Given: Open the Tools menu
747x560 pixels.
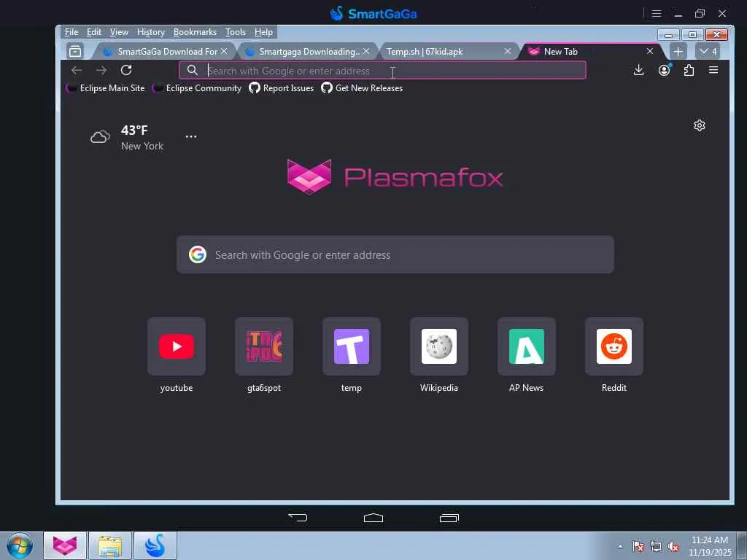Looking at the screenshot, I should point(236,32).
